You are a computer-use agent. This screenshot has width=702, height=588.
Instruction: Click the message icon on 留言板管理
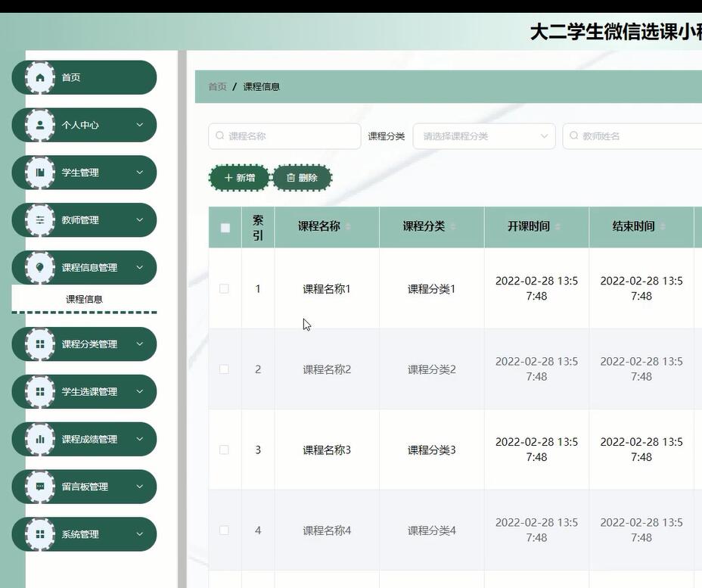tap(39, 487)
